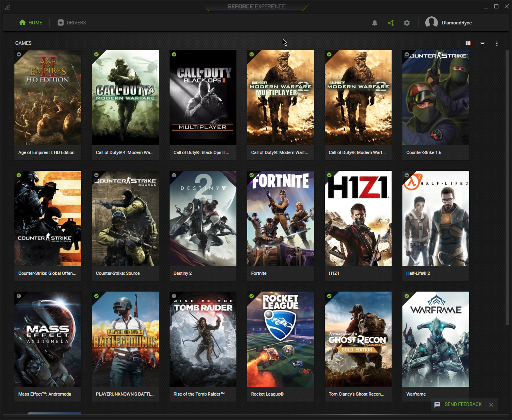Open Mass Effect Andromeda cover art

pos(48,339)
